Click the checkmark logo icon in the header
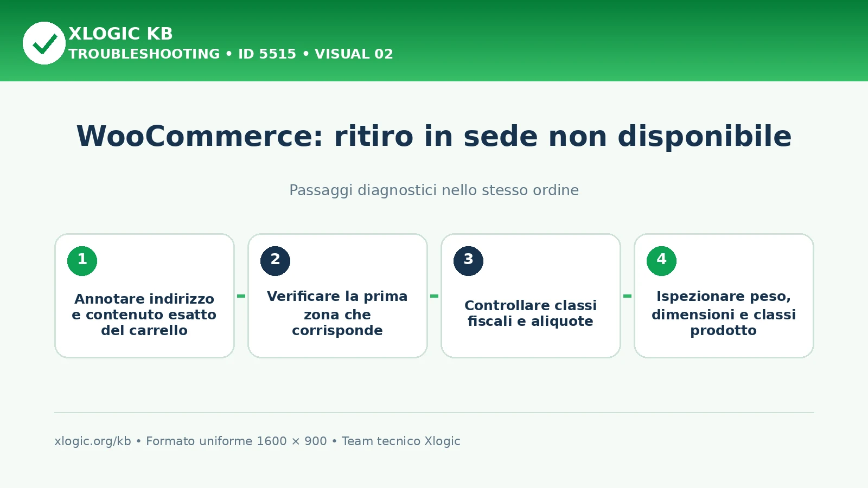 click(44, 43)
